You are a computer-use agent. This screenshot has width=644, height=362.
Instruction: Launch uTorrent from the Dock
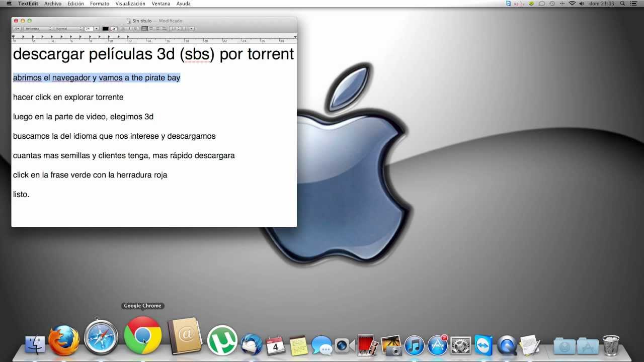(222, 340)
